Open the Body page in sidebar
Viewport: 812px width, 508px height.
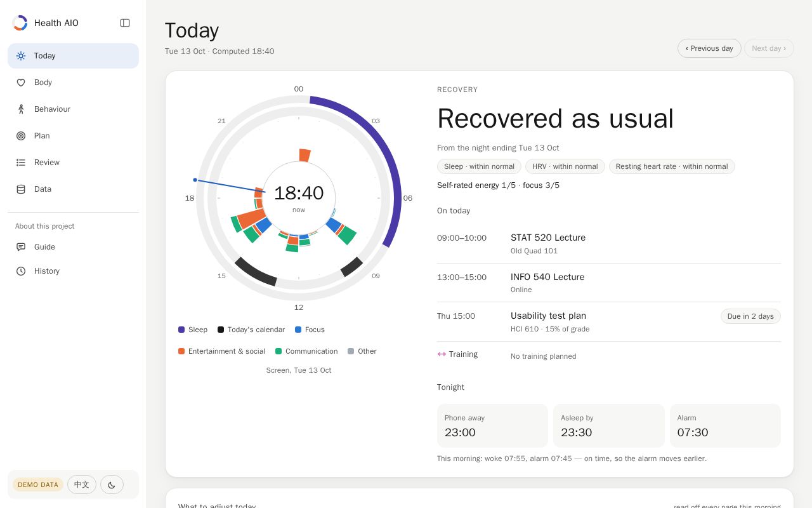click(73, 83)
